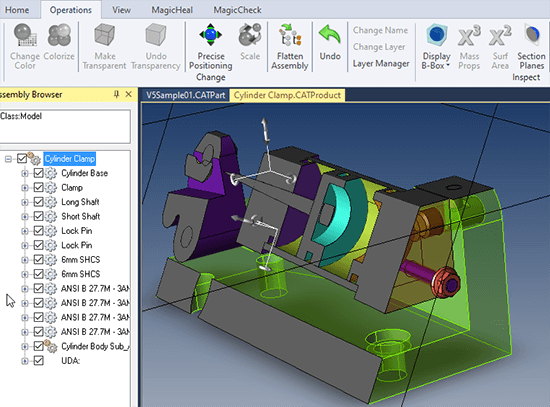Close the Assembly Browser panel

(129, 94)
